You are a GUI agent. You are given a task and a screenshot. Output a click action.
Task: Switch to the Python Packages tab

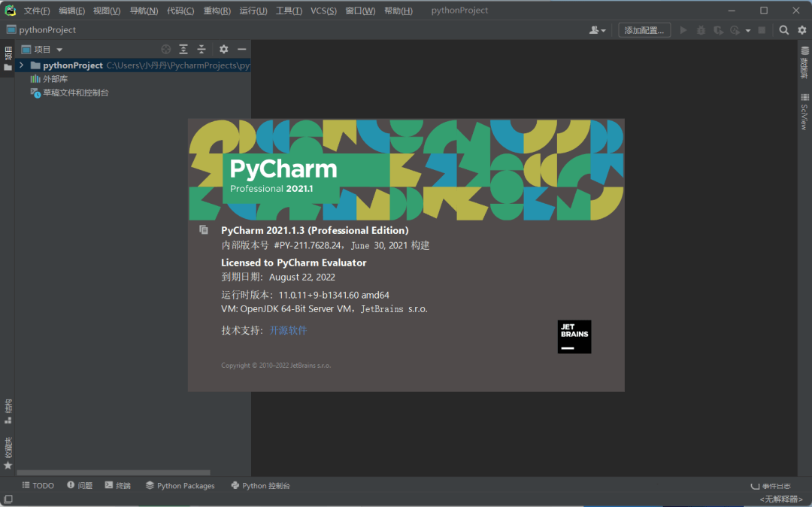(180, 486)
